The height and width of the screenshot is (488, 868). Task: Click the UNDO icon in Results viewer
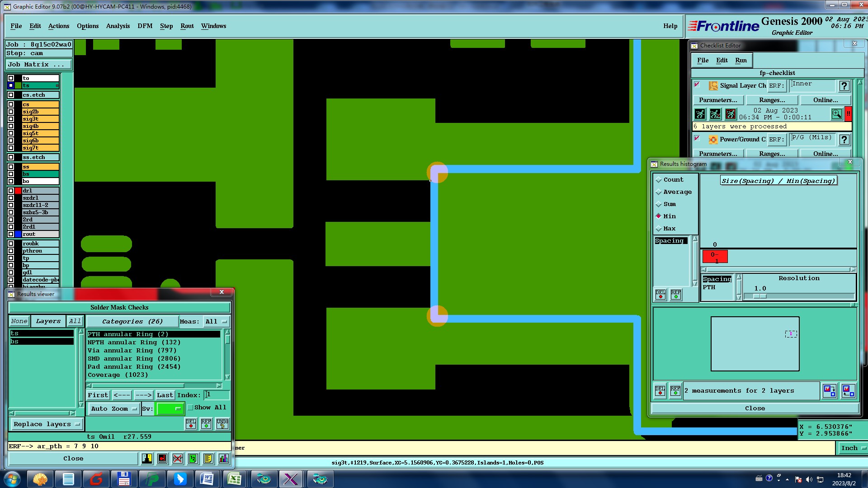222,423
